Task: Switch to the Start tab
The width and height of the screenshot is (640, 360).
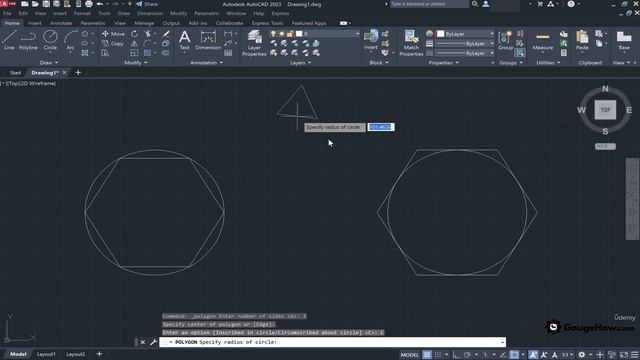Action: [15, 73]
